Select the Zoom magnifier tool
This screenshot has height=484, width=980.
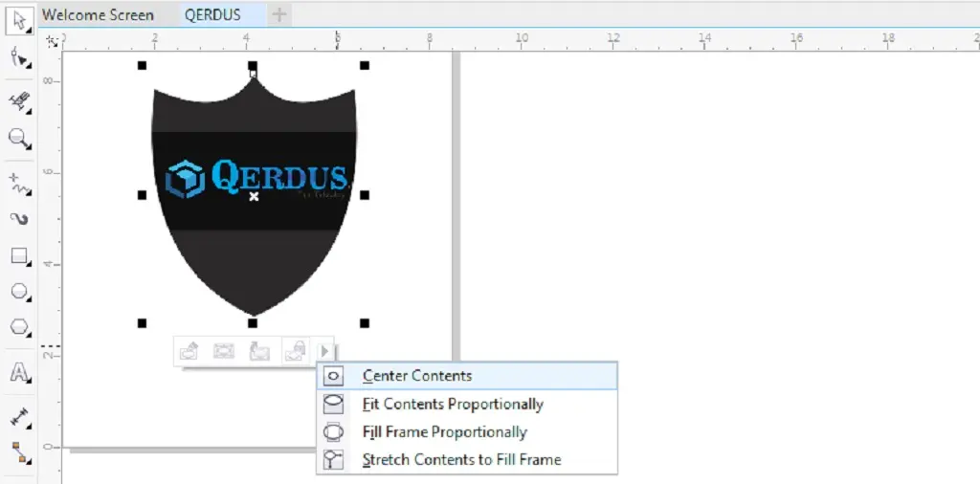click(x=20, y=138)
